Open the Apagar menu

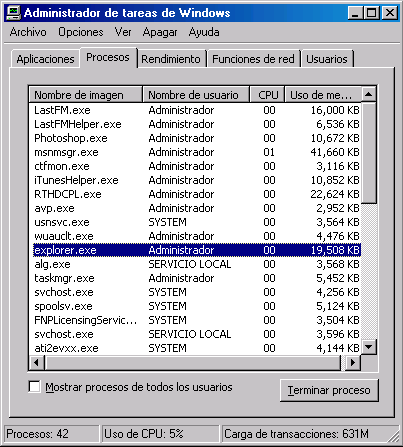(x=160, y=32)
